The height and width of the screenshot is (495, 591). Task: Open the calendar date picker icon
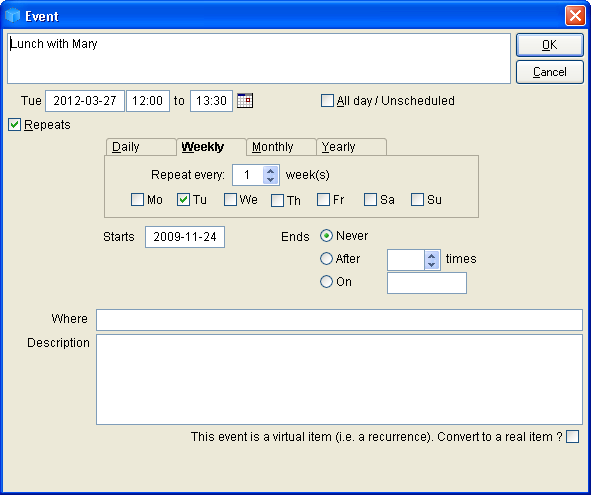point(245,101)
